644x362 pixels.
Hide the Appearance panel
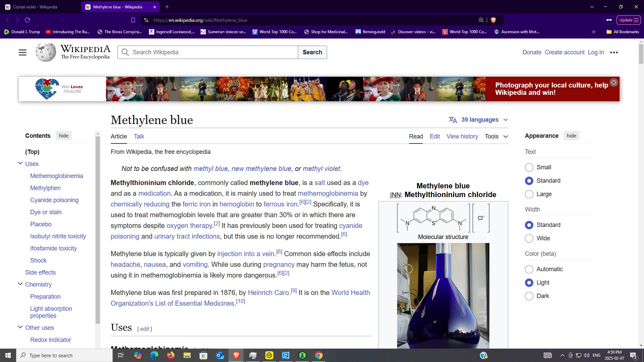[x=572, y=136]
